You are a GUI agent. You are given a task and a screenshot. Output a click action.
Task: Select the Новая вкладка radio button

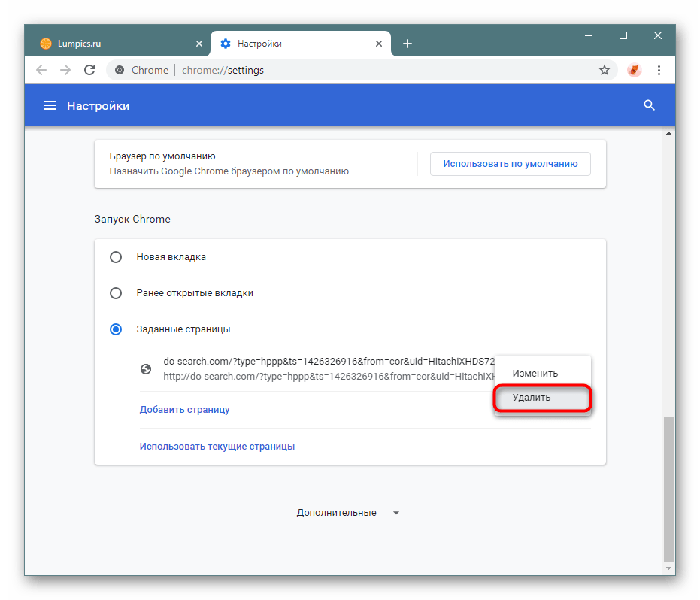pyautogui.click(x=116, y=257)
